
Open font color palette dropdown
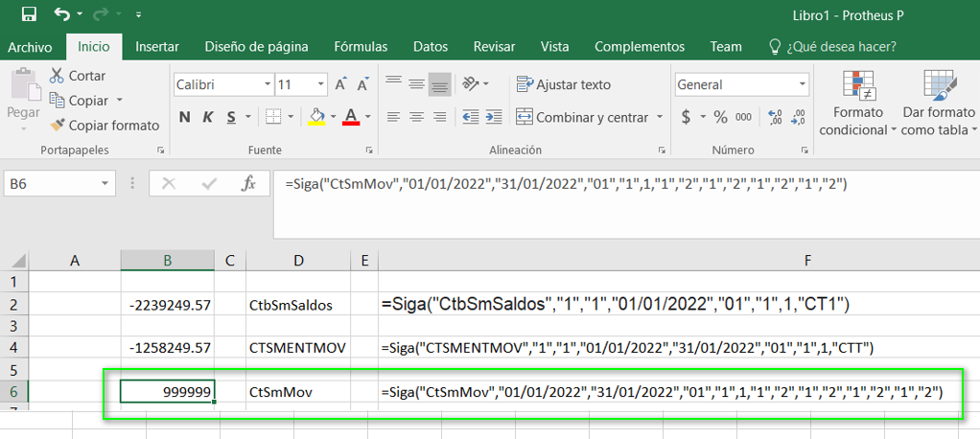tap(367, 117)
